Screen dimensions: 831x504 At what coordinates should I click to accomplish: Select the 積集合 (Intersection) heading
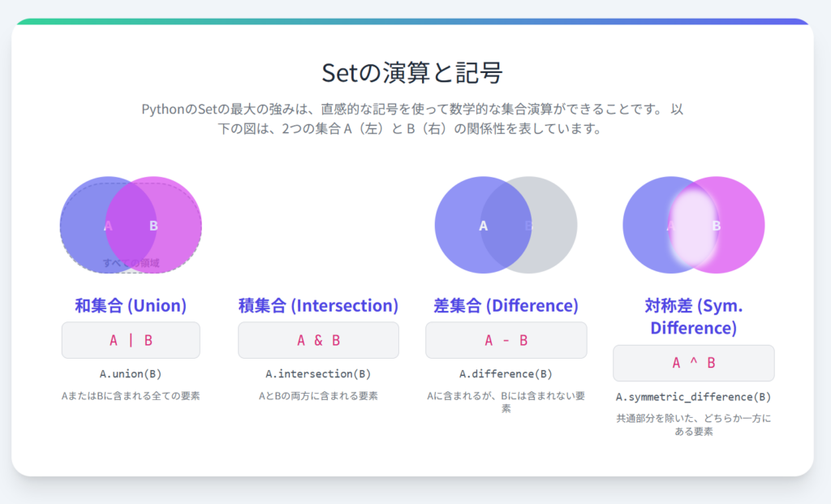coord(318,306)
